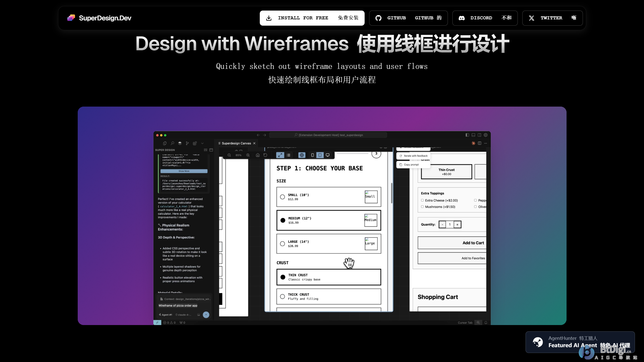Select the Small (10") size radio

[282, 197]
